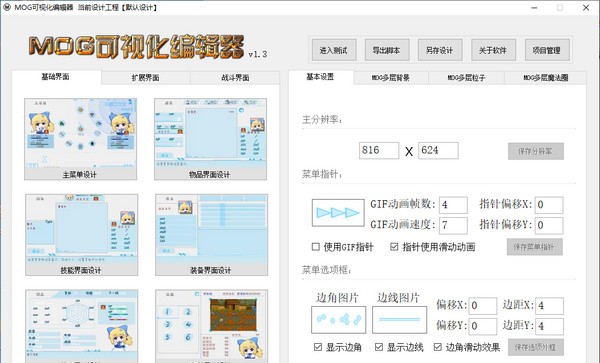Click the 进入测试 button
The width and height of the screenshot is (600, 363).
tap(334, 50)
